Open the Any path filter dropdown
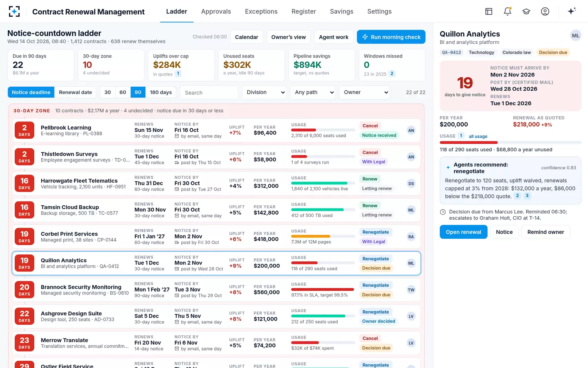The height and width of the screenshot is (368, 588). point(313,92)
